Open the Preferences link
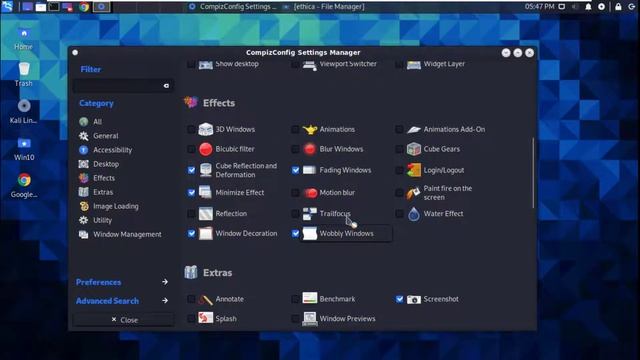Screen dimensions: 640x360 click(98, 282)
